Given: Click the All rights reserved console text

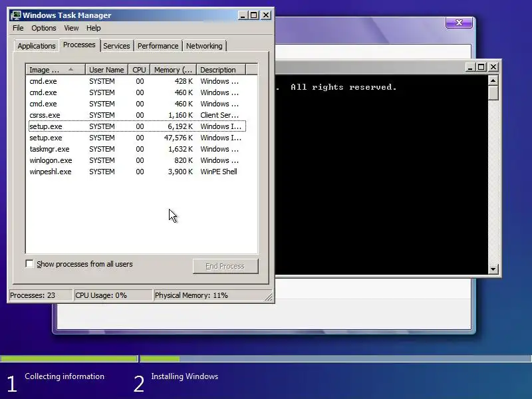Looking at the screenshot, I should 344,87.
